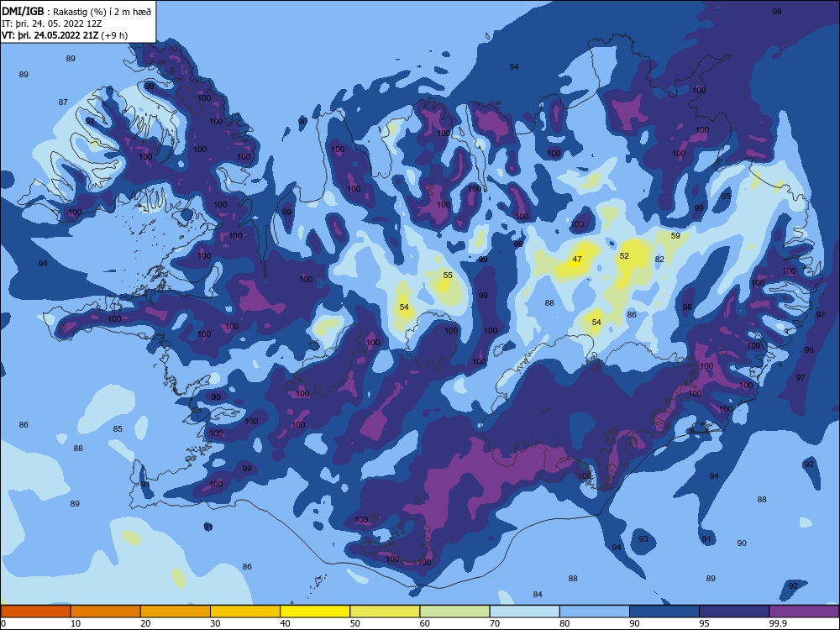The image size is (840, 630).
Task: Click the legend label 50
Action: (x=354, y=623)
